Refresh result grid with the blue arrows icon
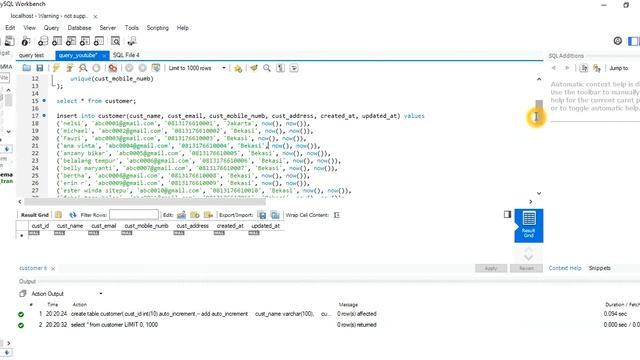The height and width of the screenshot is (360, 640). coord(73,215)
